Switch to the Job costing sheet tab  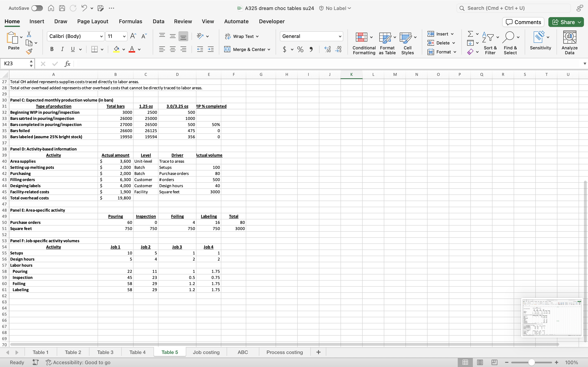[x=206, y=352]
